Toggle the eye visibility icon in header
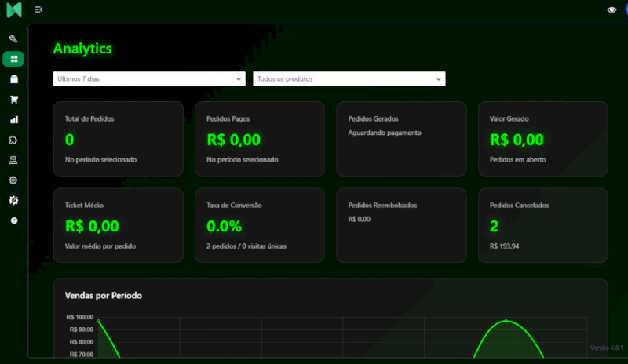The width and height of the screenshot is (628, 364). pos(612,9)
